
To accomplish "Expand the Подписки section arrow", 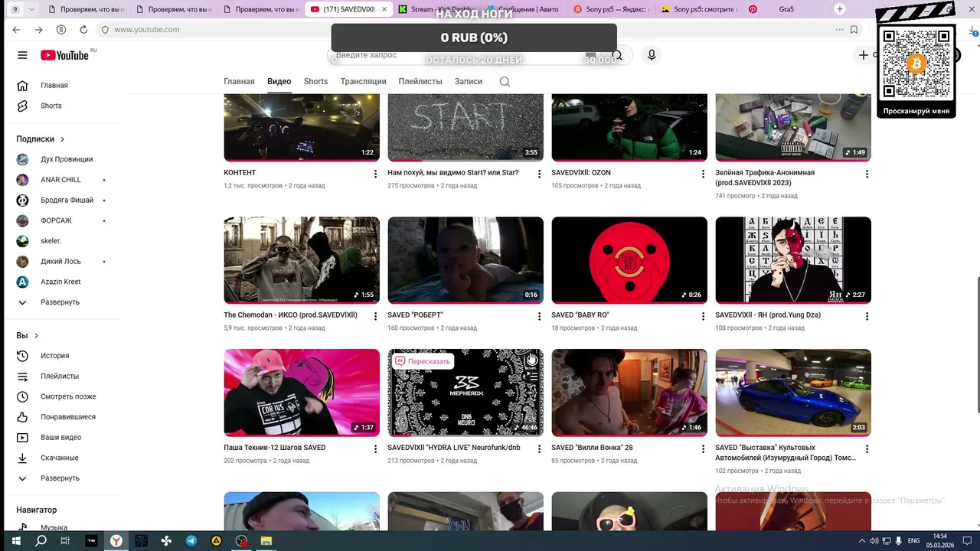I will click(x=62, y=139).
